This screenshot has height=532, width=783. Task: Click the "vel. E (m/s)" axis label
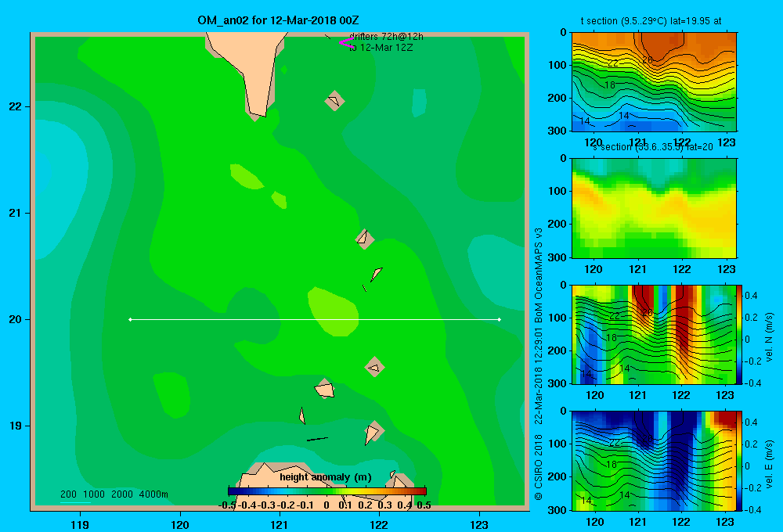(769, 464)
